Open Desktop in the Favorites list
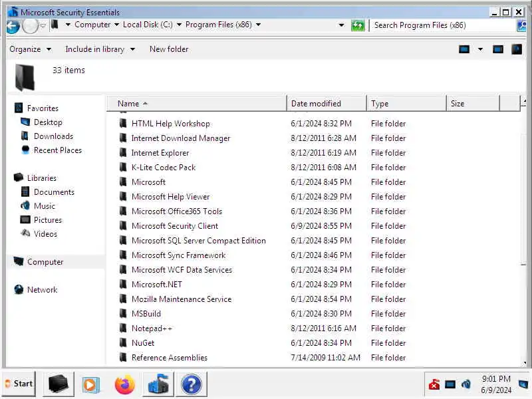532x399 pixels. 48,122
